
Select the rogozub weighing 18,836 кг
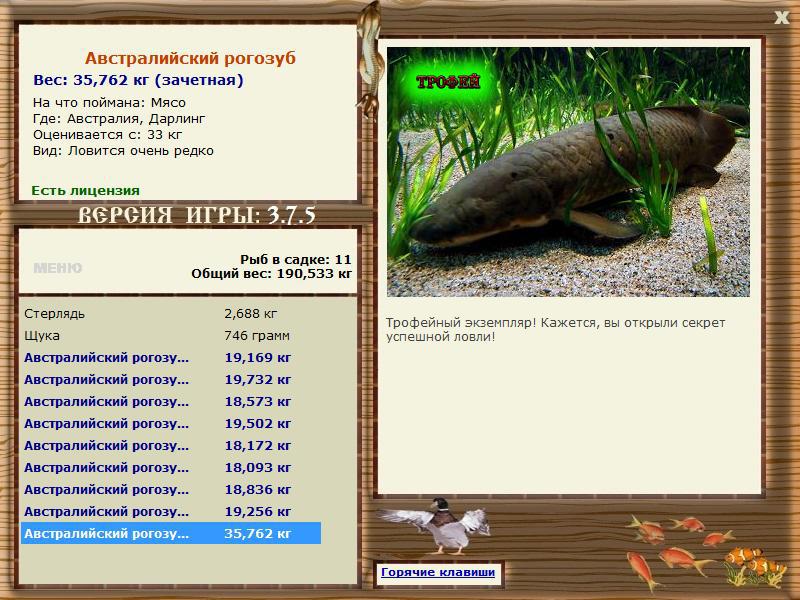[x=171, y=489]
